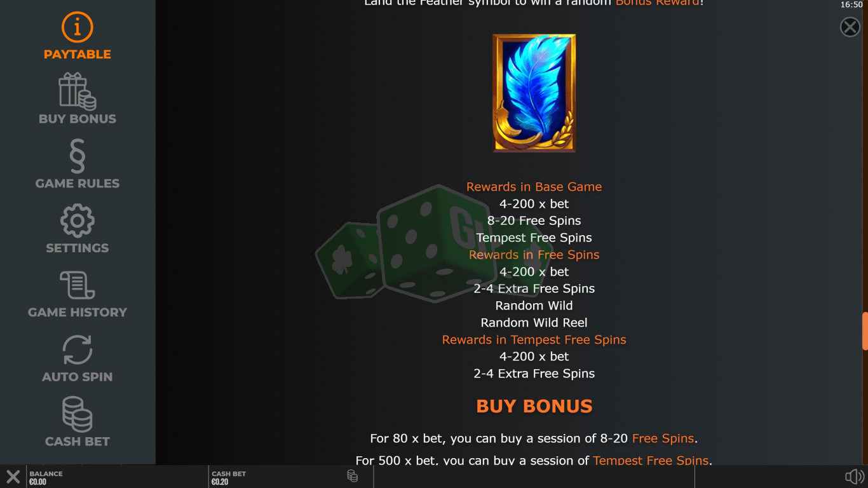Click the BUY BONUS orange heading
The height and width of the screenshot is (488, 868).
pyautogui.click(x=534, y=406)
